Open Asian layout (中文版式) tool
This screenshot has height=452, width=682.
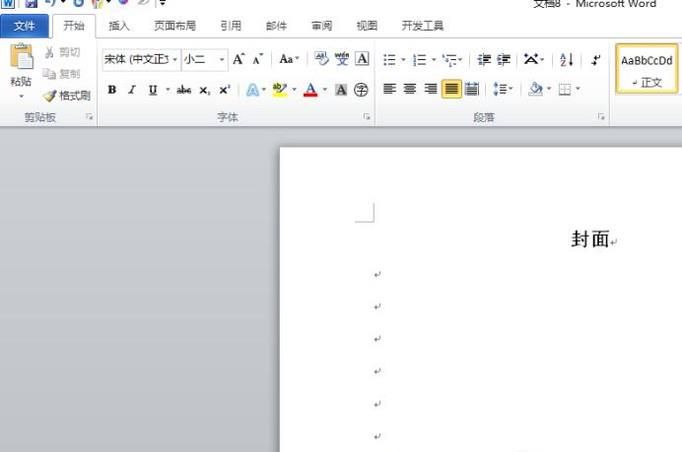533,59
